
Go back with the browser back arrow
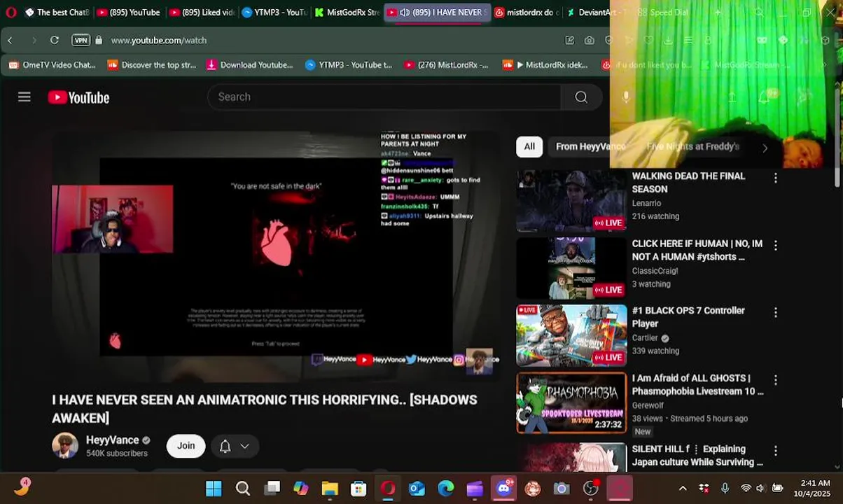pos(10,40)
